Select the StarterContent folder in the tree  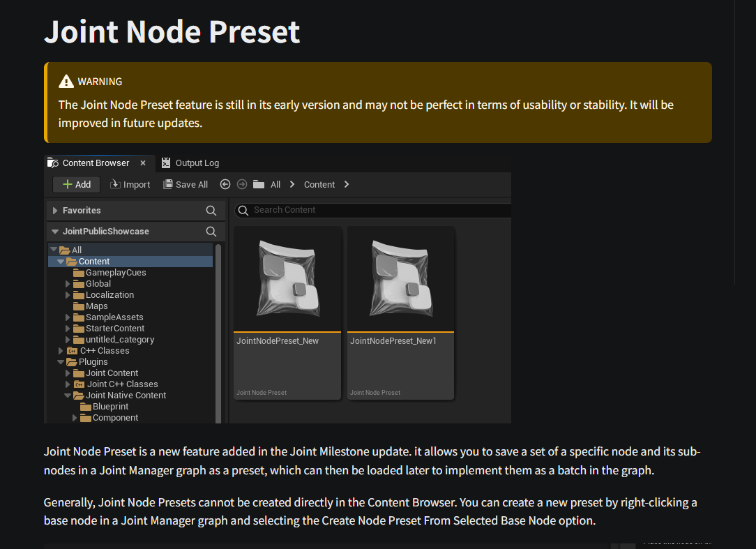tap(114, 329)
